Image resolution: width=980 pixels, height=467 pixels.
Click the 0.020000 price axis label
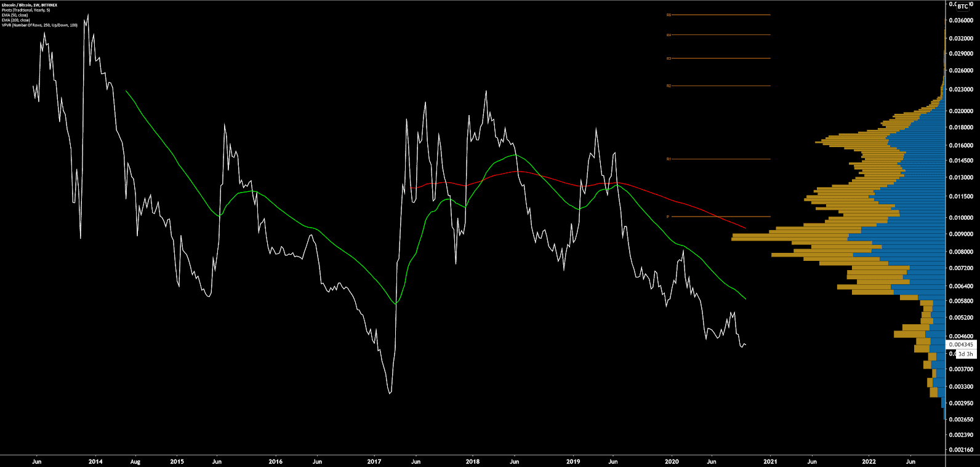(961, 111)
